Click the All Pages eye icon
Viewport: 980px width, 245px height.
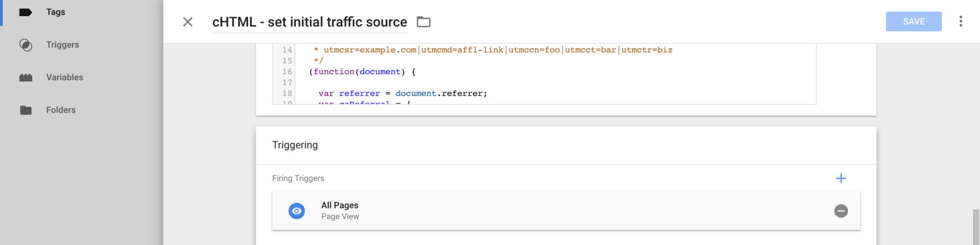click(x=296, y=211)
